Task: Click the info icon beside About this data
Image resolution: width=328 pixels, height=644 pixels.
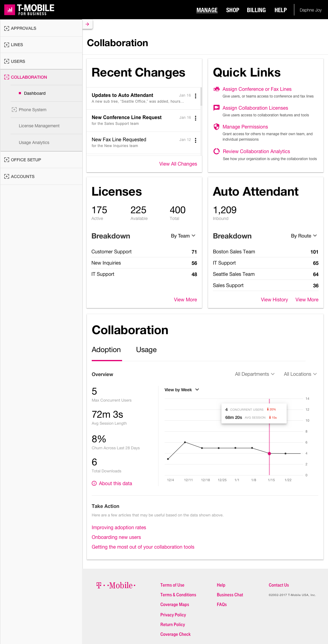Action: coord(94,483)
